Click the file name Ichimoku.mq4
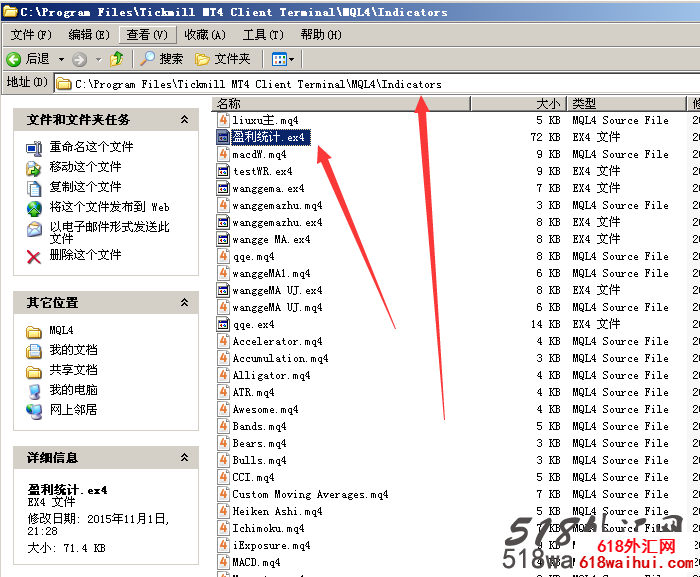The height and width of the screenshot is (577, 700). pyautogui.click(x=268, y=528)
